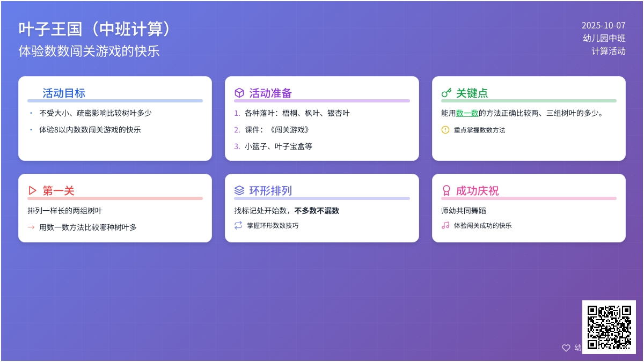
Task: Tap the heart icon left of QR code
Action: 566,348
